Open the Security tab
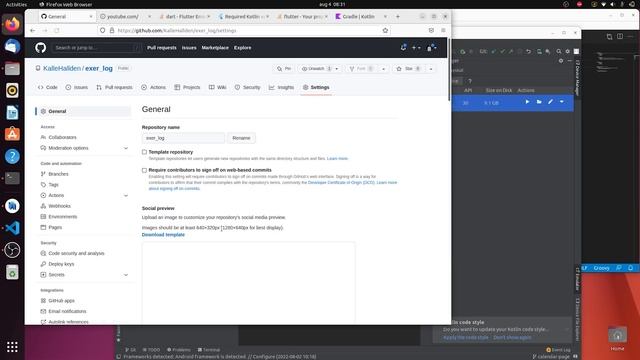Image resolution: width=640 pixels, height=360 pixels. (x=247, y=87)
